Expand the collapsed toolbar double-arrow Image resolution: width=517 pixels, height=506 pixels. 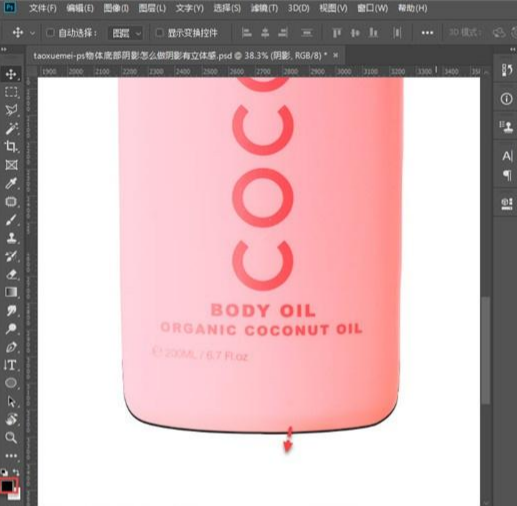(x=4, y=49)
